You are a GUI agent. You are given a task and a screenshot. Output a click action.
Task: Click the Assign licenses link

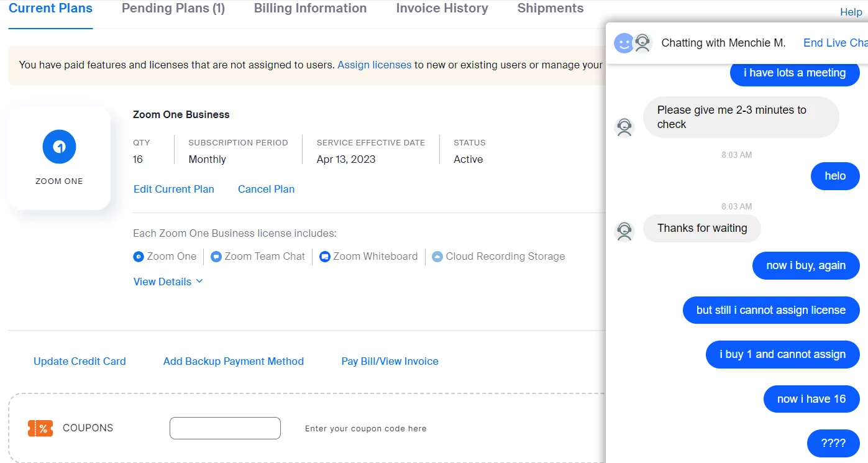tap(374, 65)
